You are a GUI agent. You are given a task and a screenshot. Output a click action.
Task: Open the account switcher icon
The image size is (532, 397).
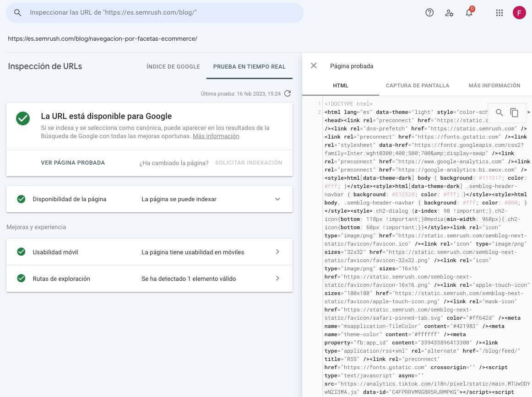point(449,12)
